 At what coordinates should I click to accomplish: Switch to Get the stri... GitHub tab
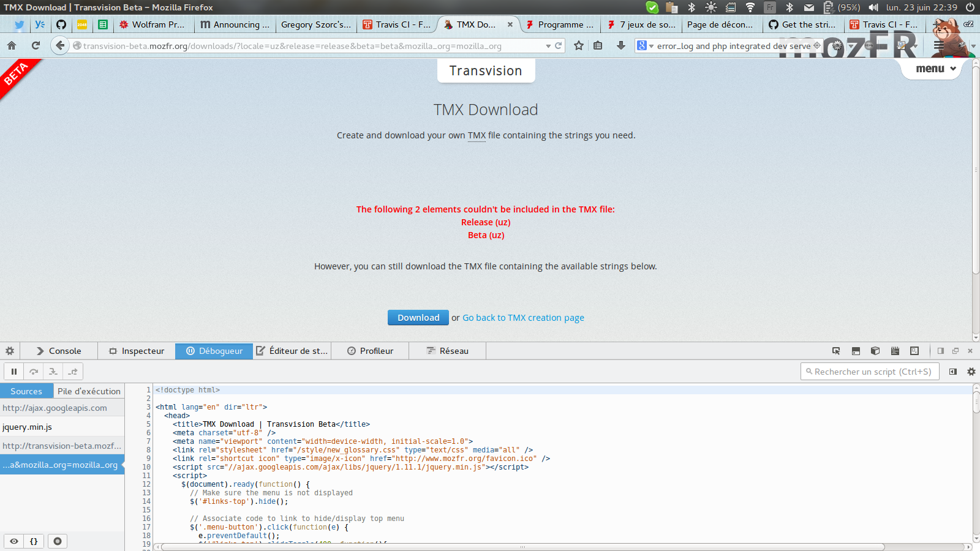click(803, 24)
